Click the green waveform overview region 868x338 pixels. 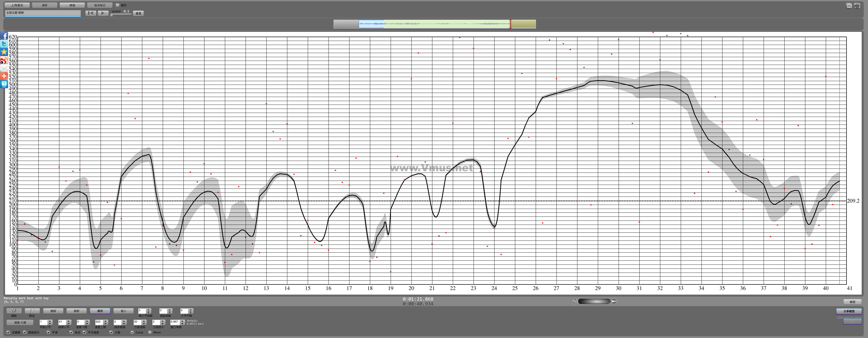447,24
